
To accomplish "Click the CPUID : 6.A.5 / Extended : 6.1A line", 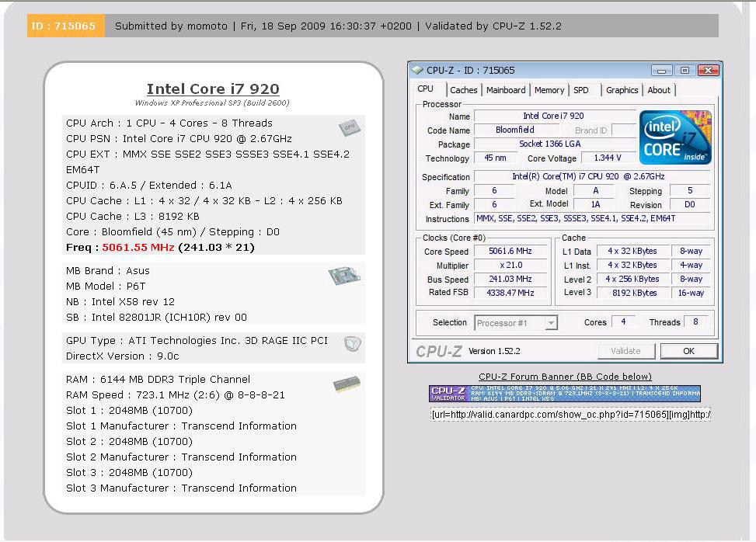I will (x=149, y=186).
